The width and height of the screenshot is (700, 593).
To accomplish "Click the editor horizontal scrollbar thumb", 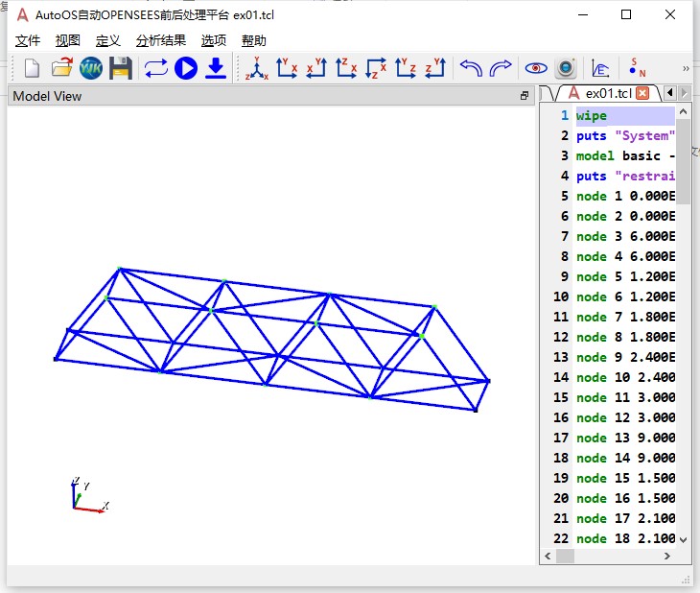I will coord(565,556).
